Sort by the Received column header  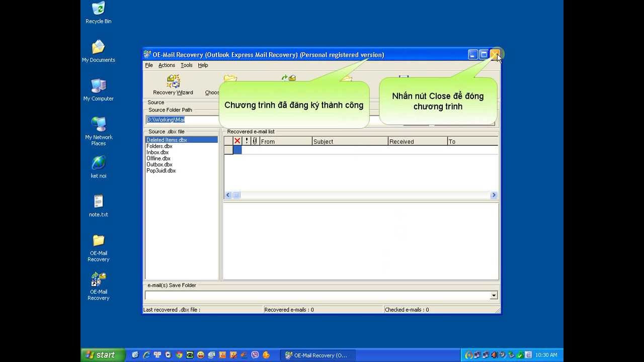click(x=418, y=141)
